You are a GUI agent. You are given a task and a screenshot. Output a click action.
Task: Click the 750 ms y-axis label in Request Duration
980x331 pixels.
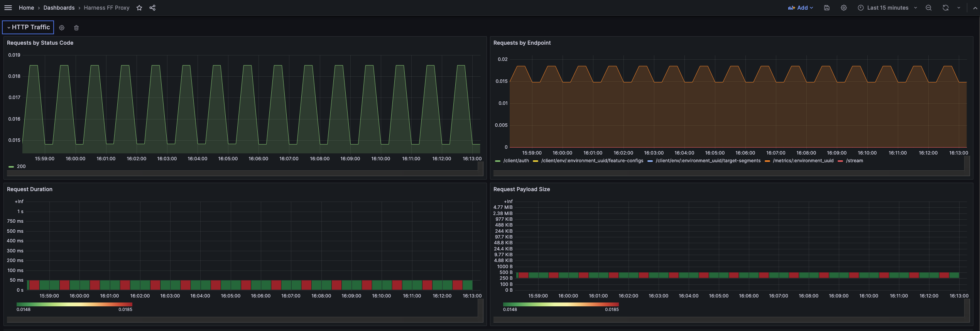15,221
